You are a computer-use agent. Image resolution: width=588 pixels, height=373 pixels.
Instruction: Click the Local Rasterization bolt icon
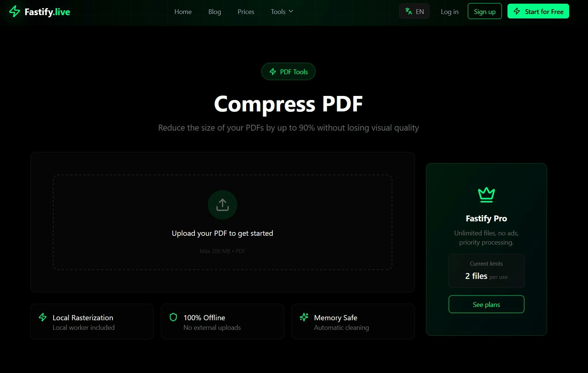click(43, 317)
